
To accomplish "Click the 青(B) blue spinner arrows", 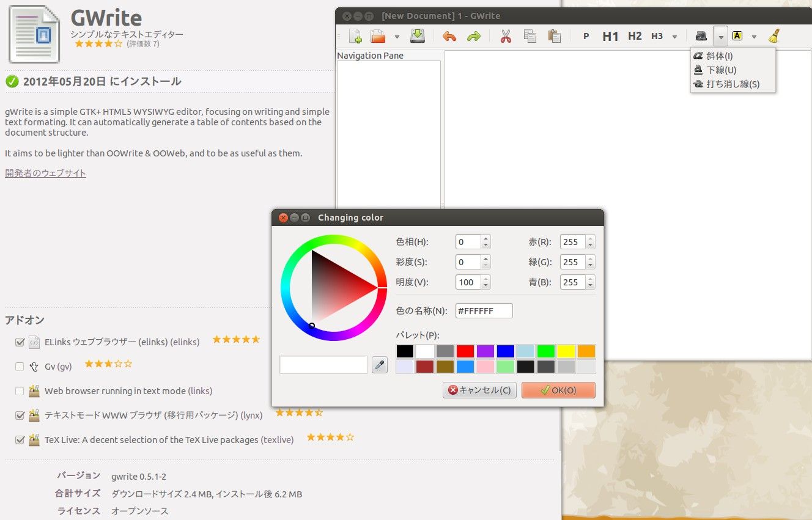I will 590,282.
